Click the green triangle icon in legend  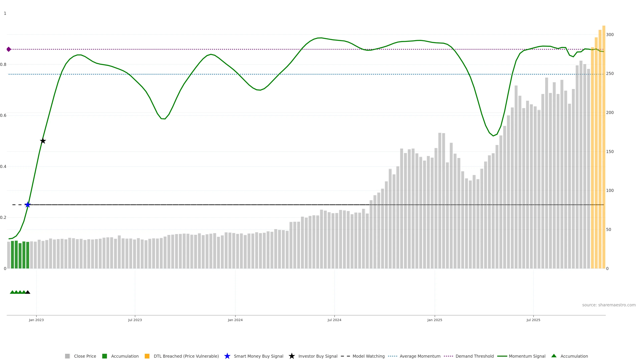click(x=554, y=356)
